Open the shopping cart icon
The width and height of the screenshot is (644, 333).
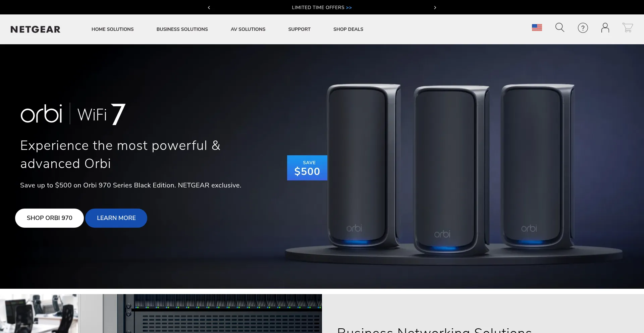coord(628,27)
